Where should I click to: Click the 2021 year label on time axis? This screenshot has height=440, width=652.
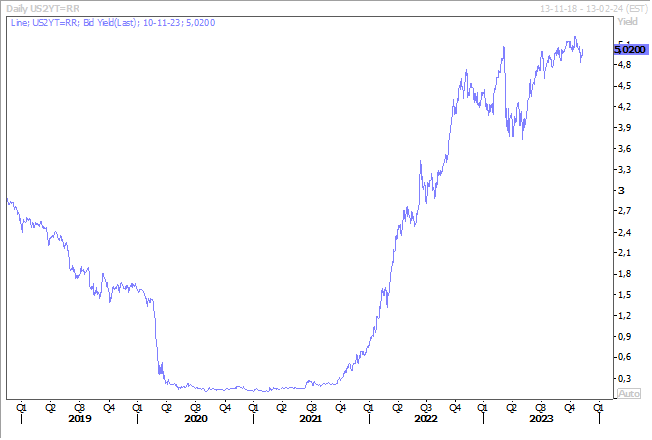[311, 418]
